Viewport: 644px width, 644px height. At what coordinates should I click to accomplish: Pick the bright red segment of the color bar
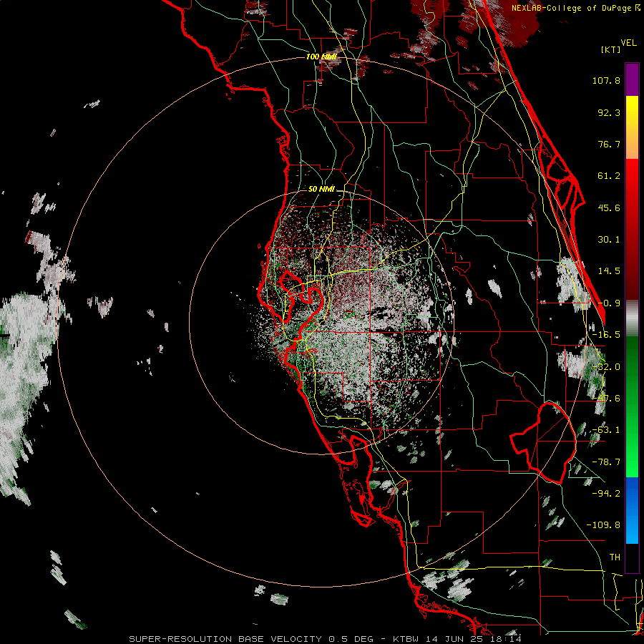click(632, 229)
